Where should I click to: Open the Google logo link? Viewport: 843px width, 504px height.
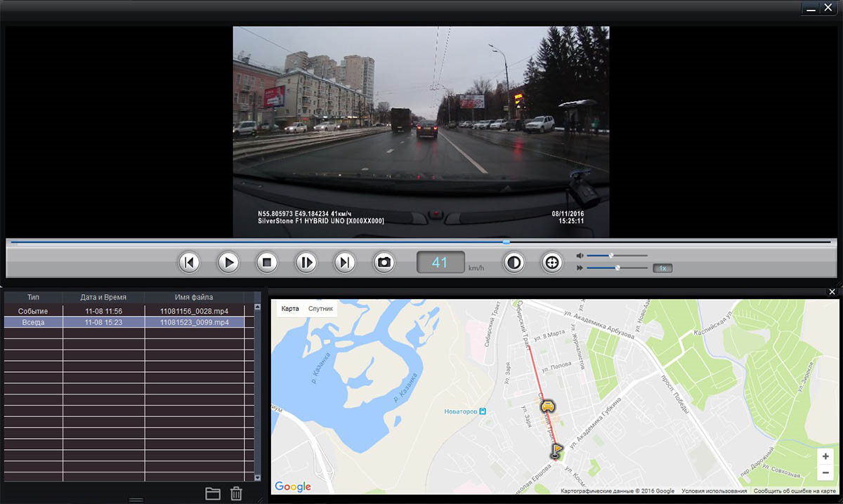click(x=293, y=486)
